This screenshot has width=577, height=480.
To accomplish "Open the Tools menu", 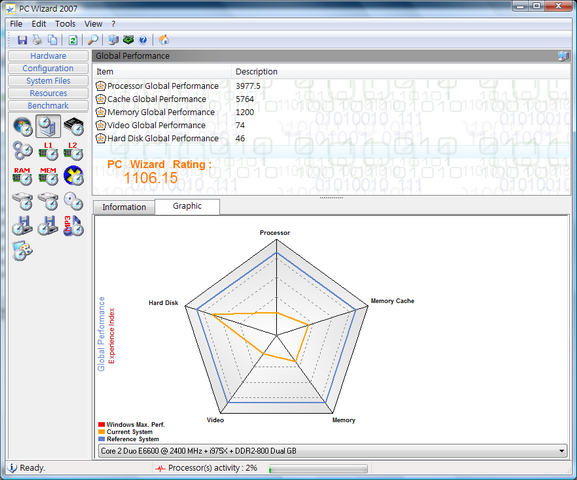I will 65,24.
